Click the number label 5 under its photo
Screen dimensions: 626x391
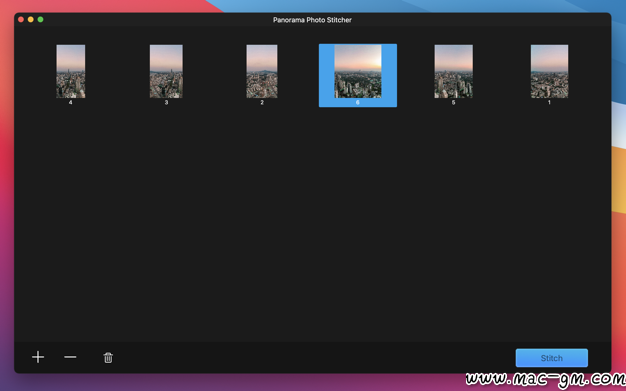coord(454,103)
